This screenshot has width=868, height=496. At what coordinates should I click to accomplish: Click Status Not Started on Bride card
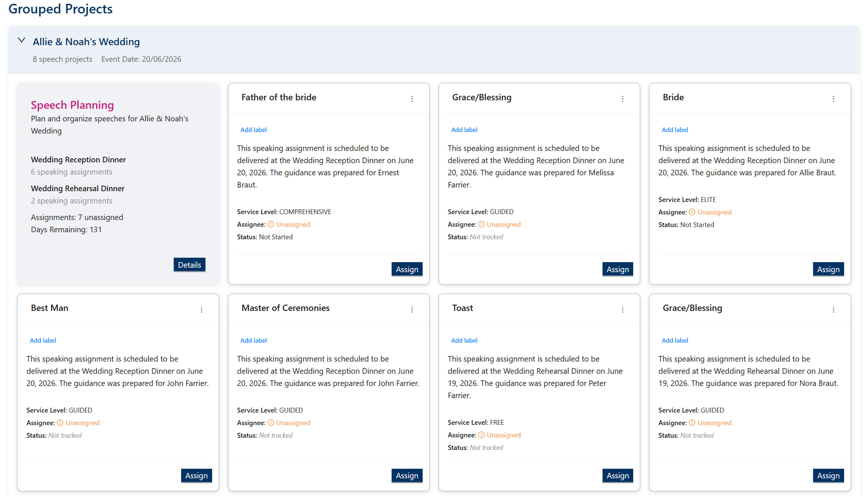pos(686,225)
